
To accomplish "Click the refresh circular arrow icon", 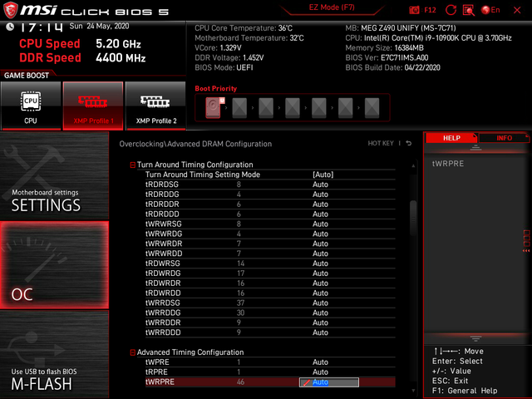I will point(451,10).
